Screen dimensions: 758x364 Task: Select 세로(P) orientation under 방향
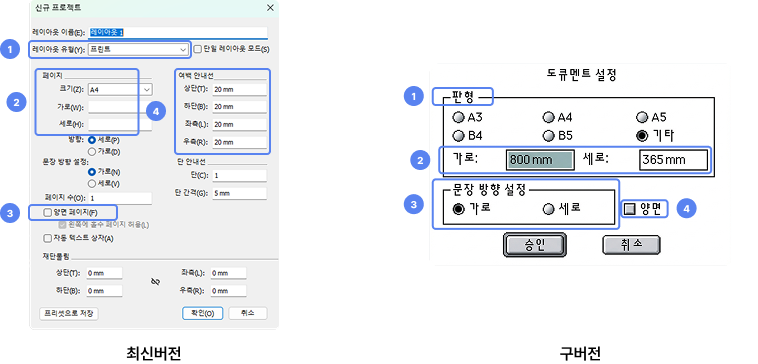(x=91, y=140)
